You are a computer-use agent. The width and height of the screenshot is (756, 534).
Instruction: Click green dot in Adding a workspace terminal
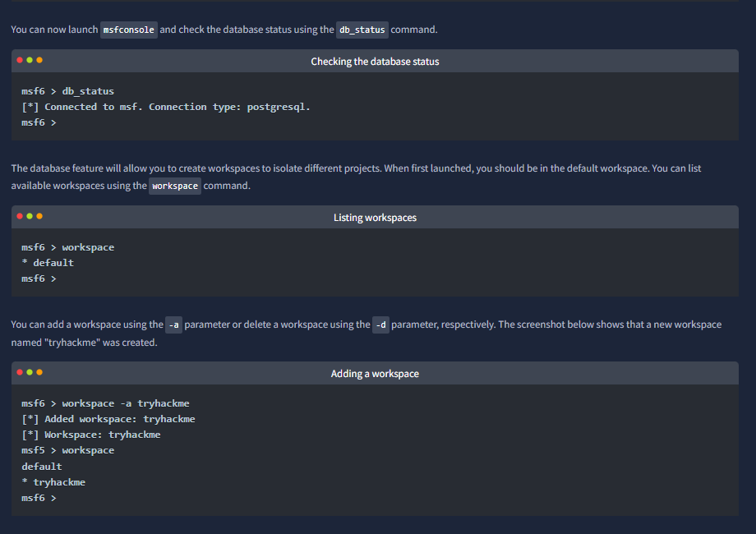[30, 372]
